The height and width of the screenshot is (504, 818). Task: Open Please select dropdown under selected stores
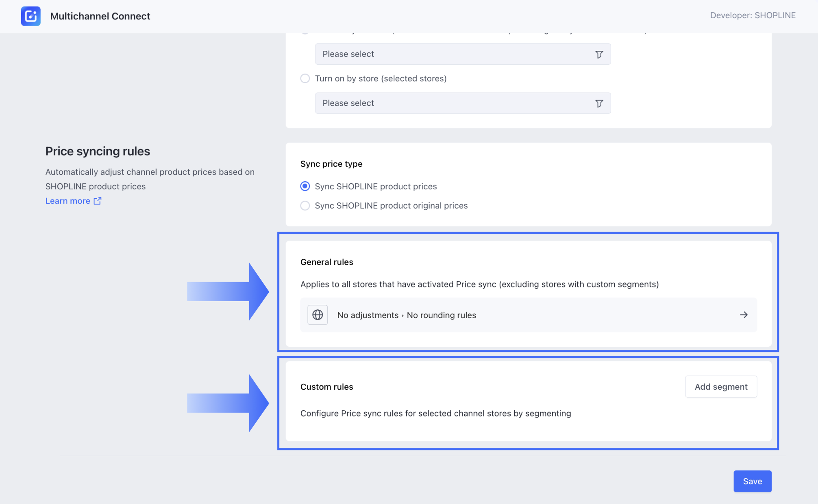click(455, 103)
